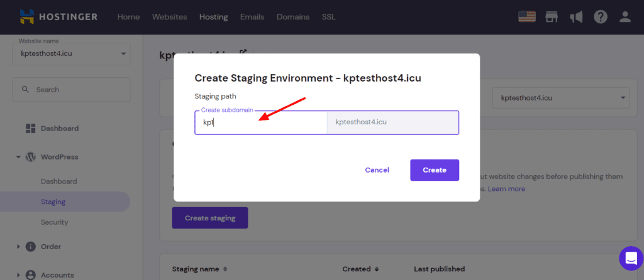Open Domains in top navigation

(x=293, y=17)
